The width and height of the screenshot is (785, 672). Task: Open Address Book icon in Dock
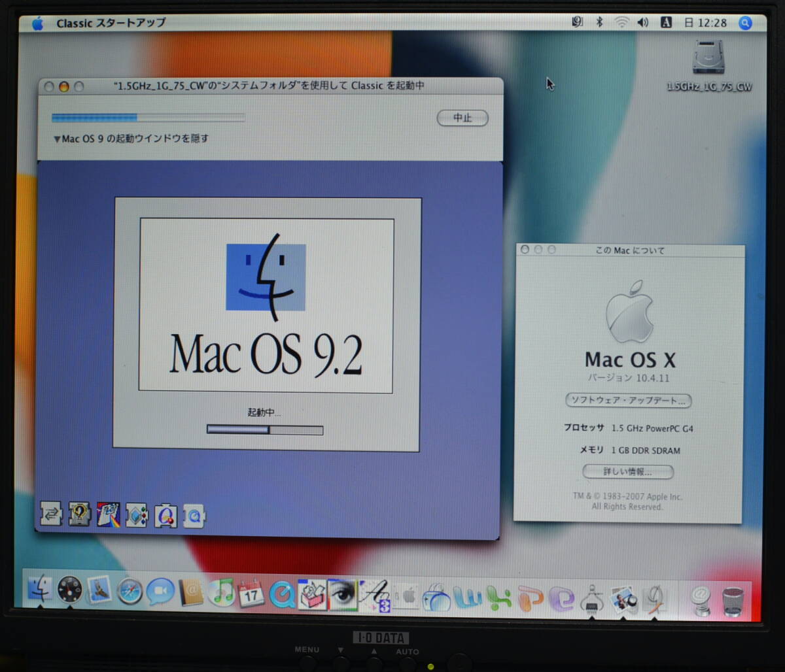(x=190, y=593)
